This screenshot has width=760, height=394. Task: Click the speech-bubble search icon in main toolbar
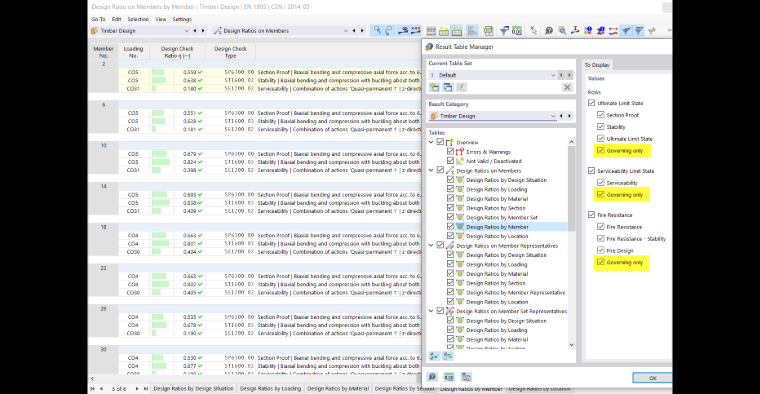pos(549,31)
